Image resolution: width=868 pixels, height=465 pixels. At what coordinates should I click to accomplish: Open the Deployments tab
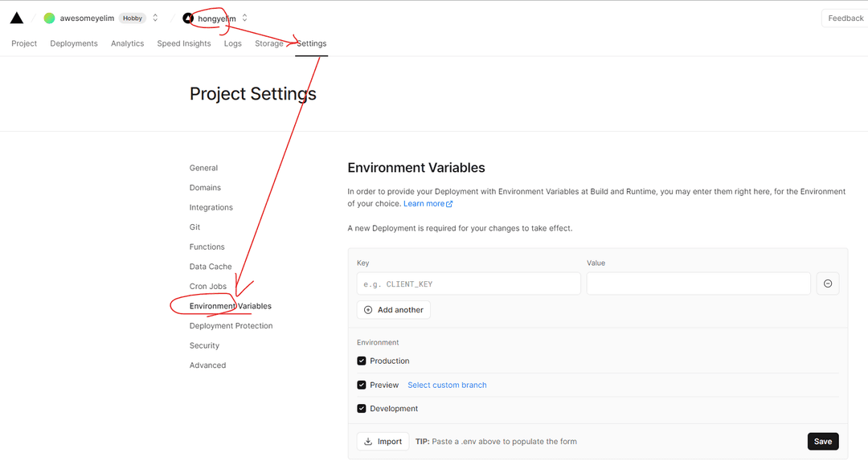point(74,43)
